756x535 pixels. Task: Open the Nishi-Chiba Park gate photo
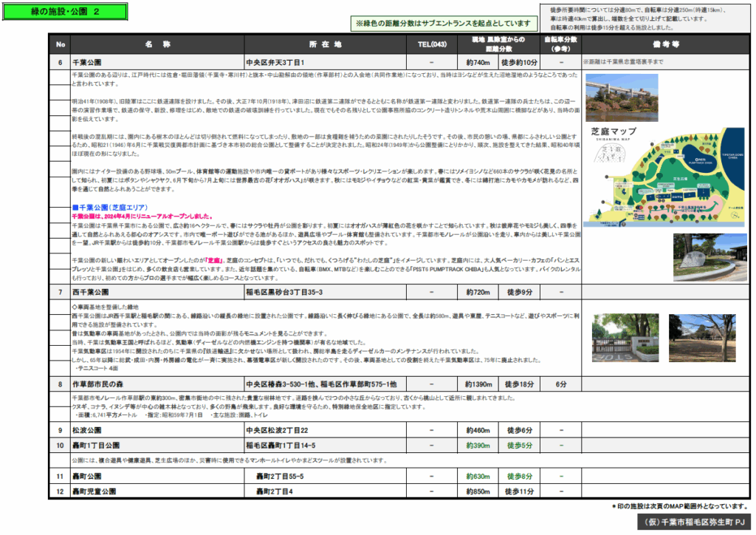tap(625, 338)
